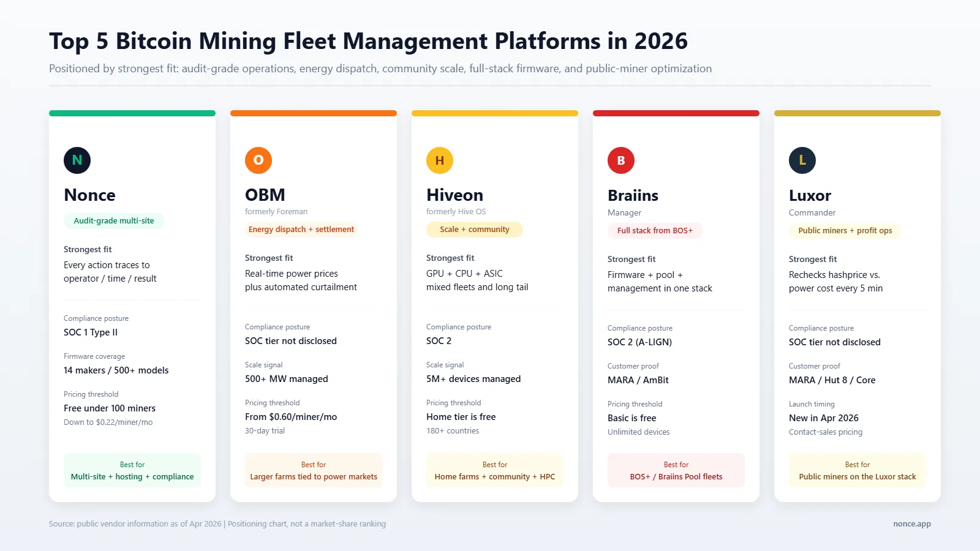The height and width of the screenshot is (551, 980).
Task: Click the 'Braiins' card title
Action: click(633, 195)
